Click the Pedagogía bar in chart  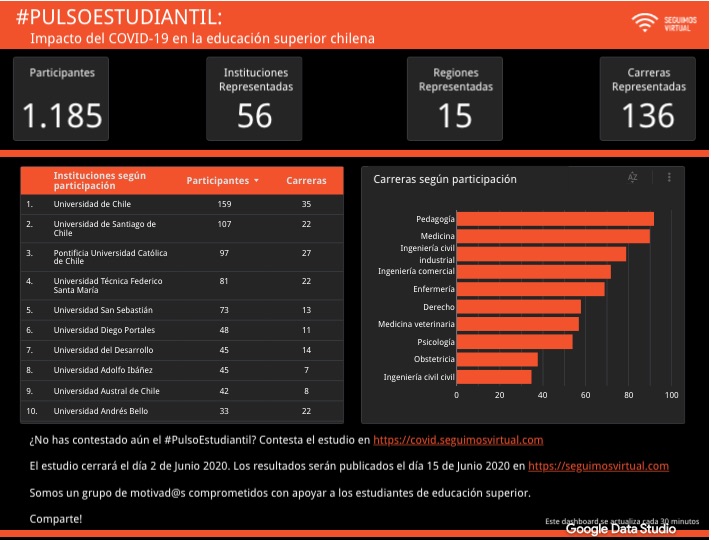point(555,219)
